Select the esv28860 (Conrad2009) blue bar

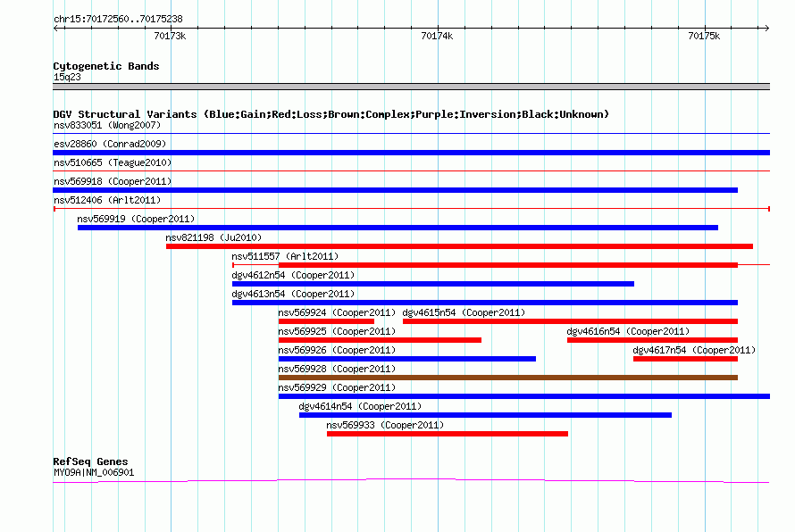coord(411,153)
